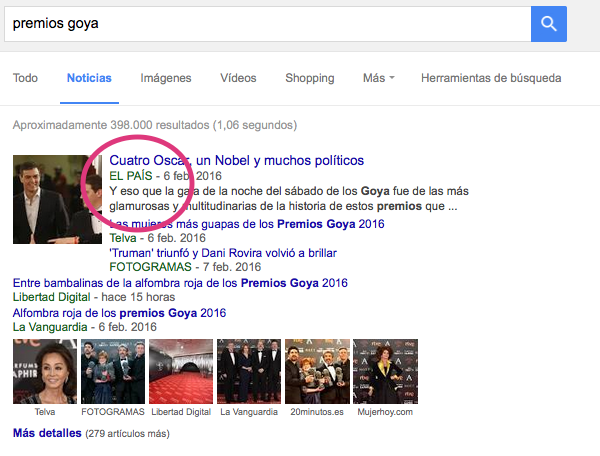Viewport: 600px width, 456px height.
Task: Click 'FOTOGRAMAS - 7 feb. 2016' source line
Action: click(185, 267)
